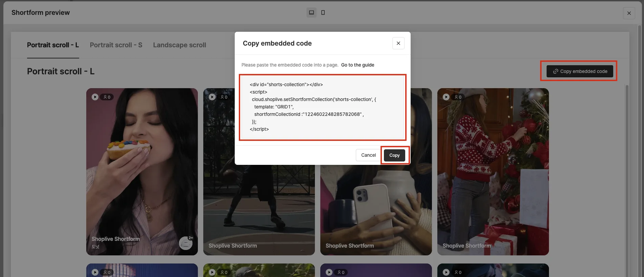
Task: Play the Christmas tree video
Action: click(x=446, y=97)
